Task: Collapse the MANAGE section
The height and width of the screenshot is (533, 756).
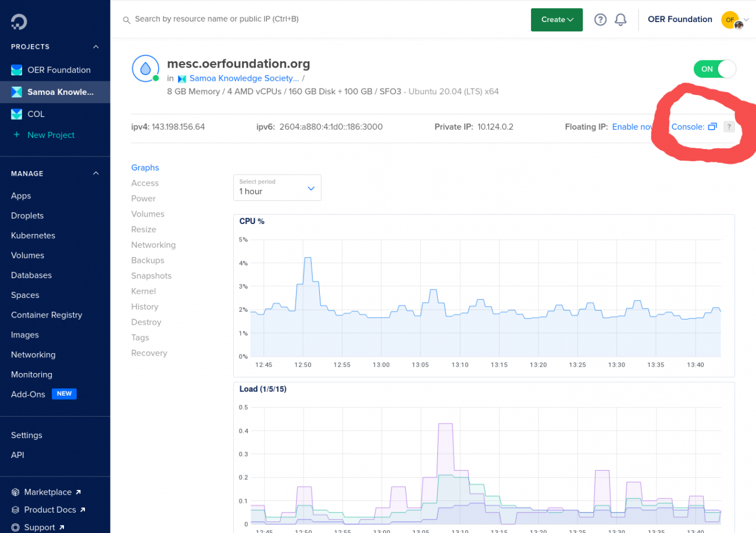Action: tap(96, 173)
